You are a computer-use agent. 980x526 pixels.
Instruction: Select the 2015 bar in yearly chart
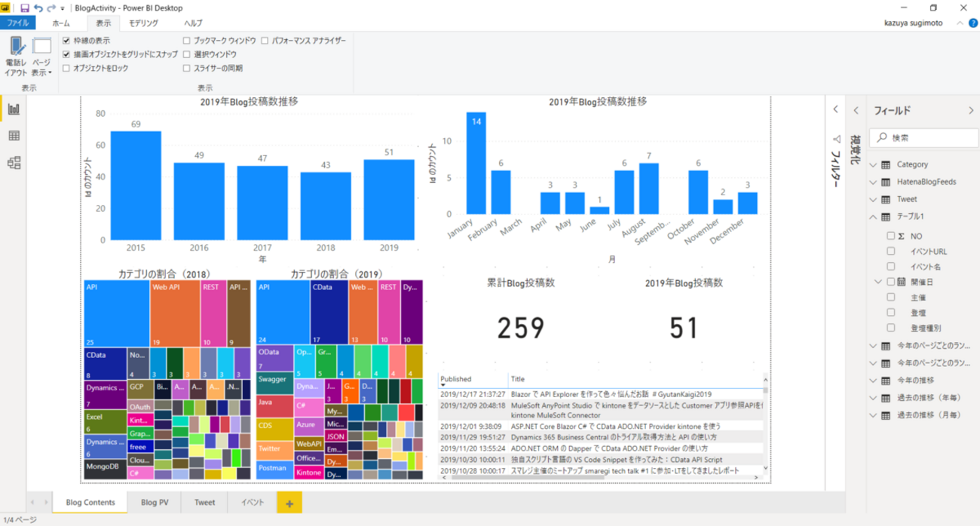coord(136,183)
